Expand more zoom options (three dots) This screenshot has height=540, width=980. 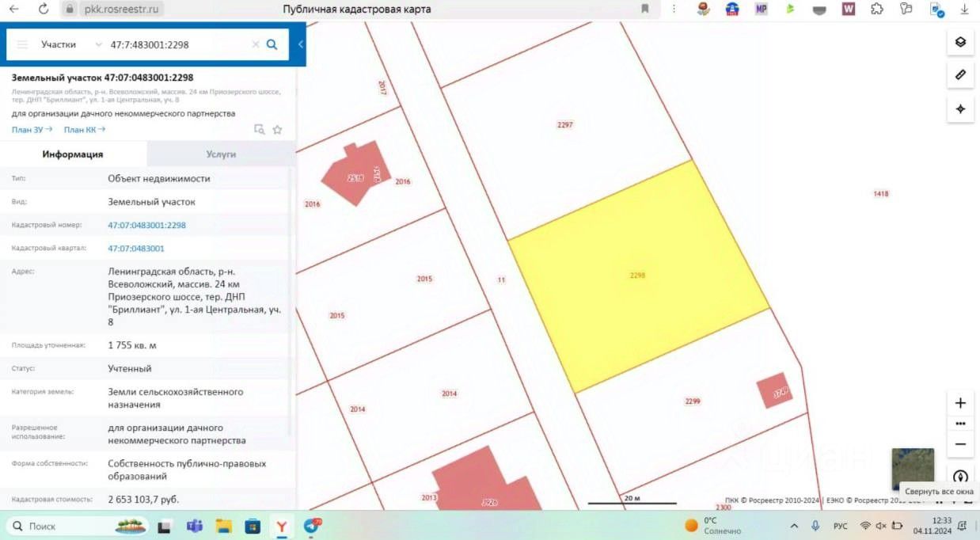[960, 424]
